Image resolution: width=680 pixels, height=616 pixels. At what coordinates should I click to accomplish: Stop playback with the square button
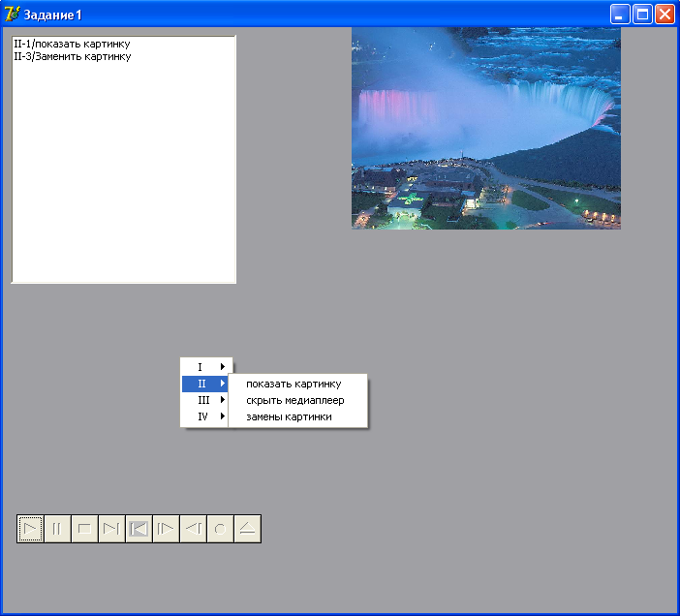point(84,529)
